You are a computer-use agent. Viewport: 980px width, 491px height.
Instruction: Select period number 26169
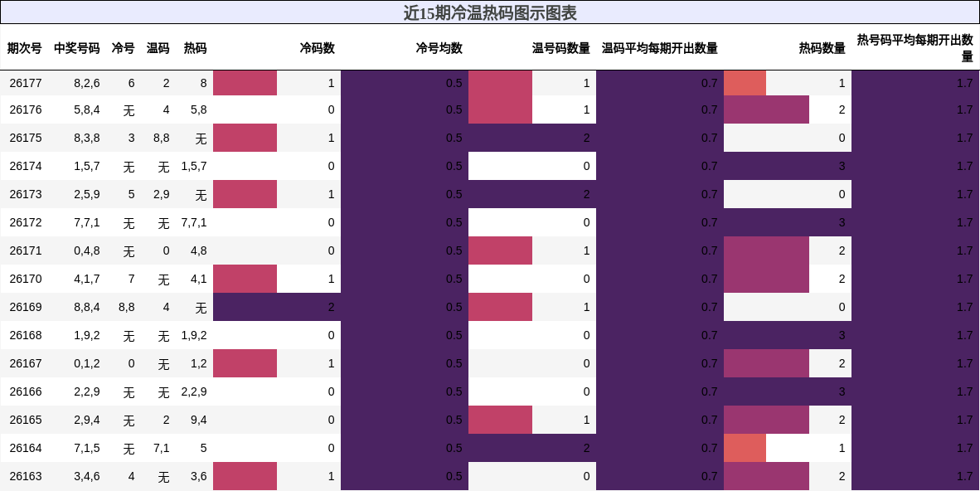point(26,307)
